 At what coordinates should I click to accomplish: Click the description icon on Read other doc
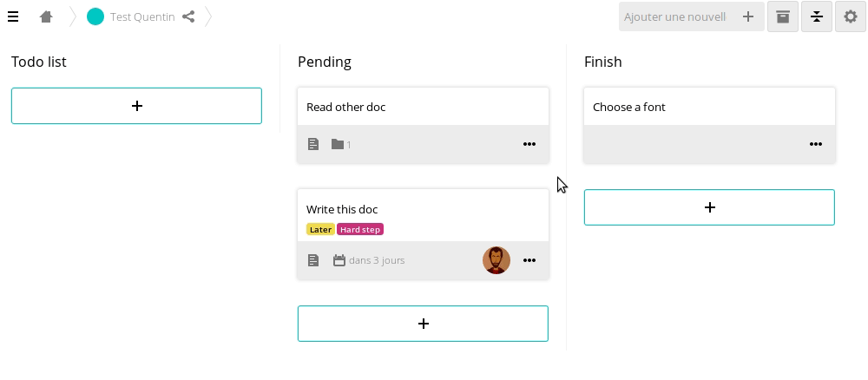tap(313, 144)
